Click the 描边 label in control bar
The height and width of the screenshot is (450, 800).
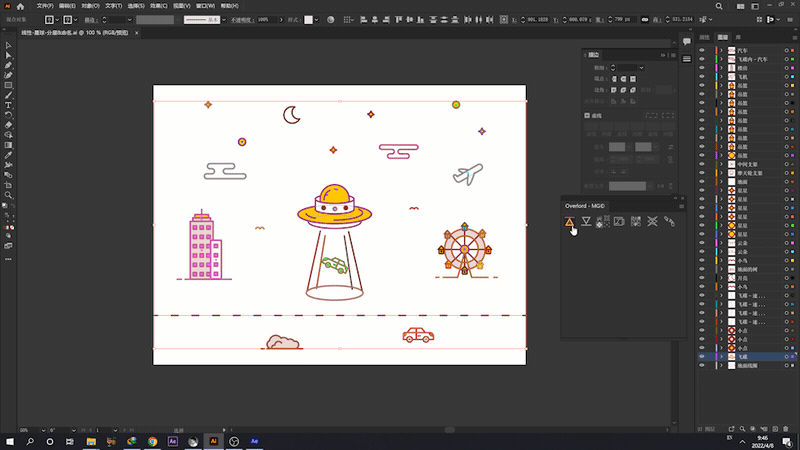[90, 20]
